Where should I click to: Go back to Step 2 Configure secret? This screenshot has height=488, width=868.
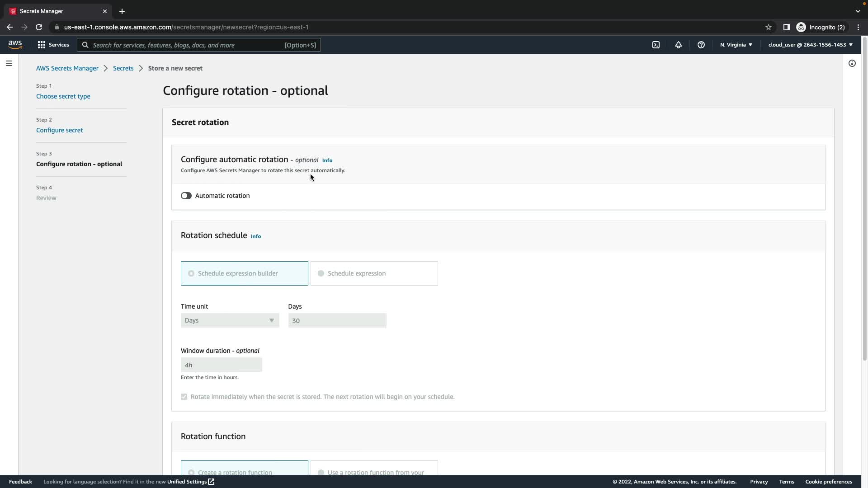[x=59, y=130]
